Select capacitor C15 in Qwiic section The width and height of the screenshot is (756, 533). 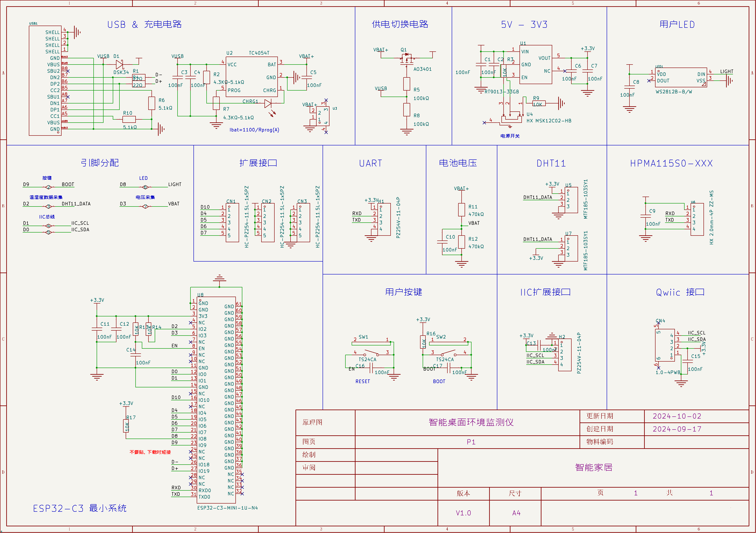coord(688,361)
